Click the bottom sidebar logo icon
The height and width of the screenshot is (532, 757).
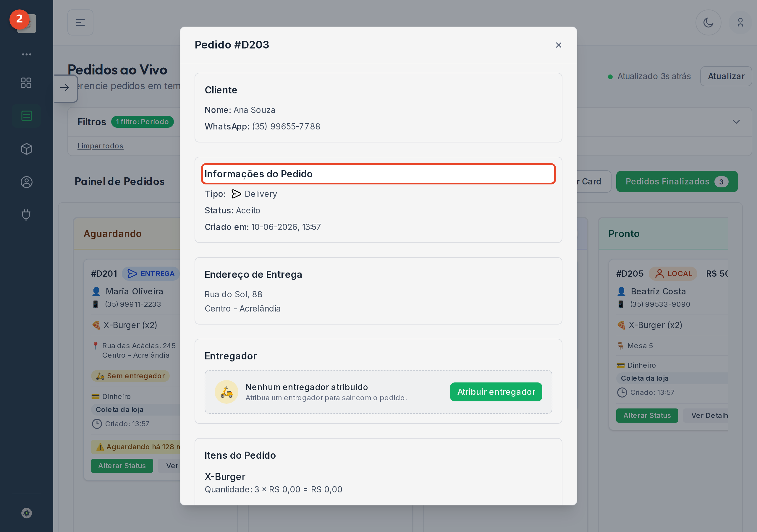click(x=26, y=513)
